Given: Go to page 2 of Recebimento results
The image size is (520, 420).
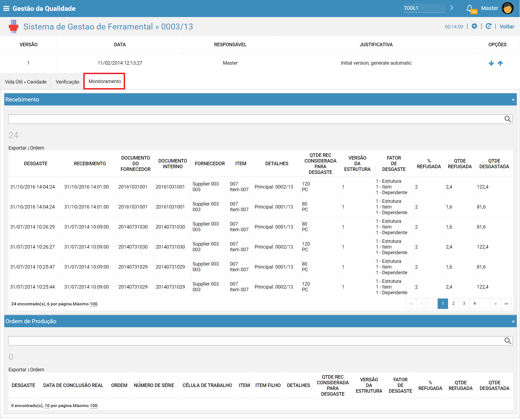Looking at the screenshot, I should 453,303.
